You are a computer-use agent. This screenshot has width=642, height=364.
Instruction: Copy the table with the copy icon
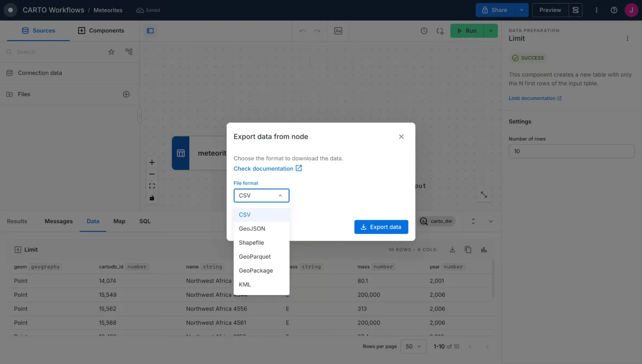[468, 250]
